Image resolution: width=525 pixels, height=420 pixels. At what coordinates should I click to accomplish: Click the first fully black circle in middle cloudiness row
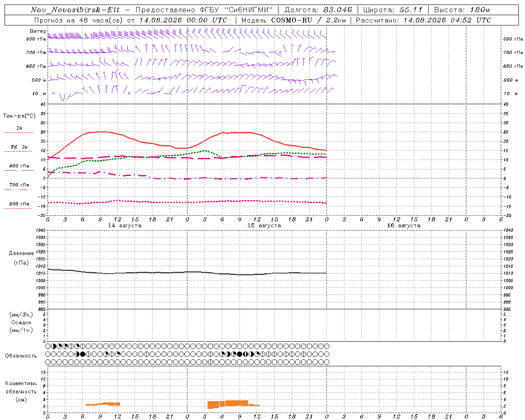(x=82, y=354)
